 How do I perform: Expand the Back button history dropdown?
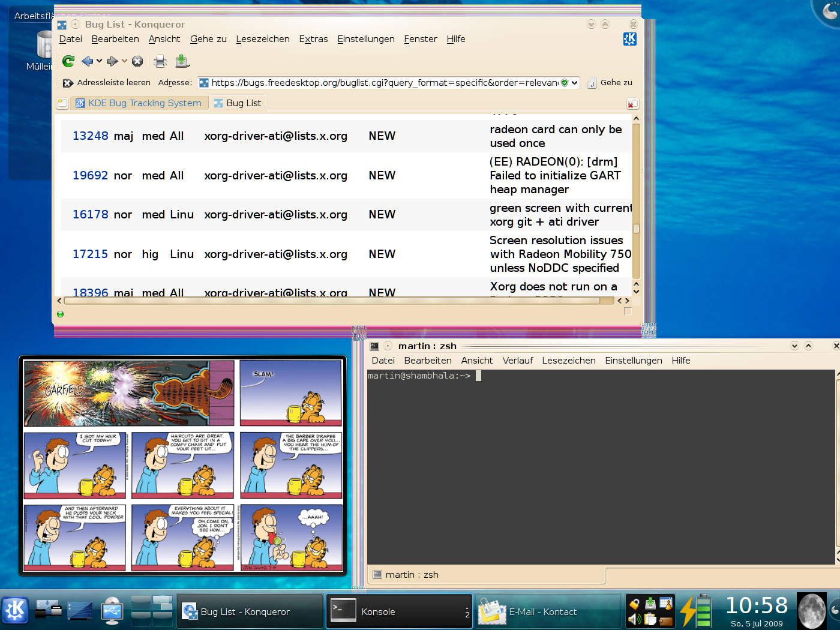click(100, 61)
